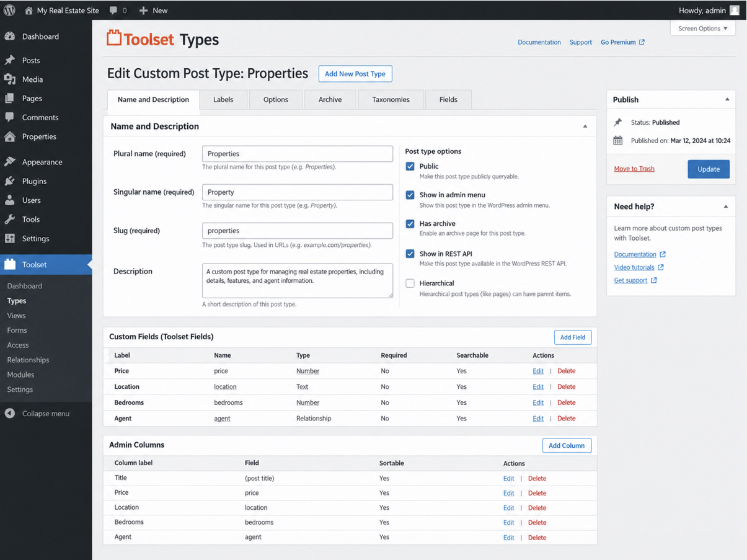Image resolution: width=747 pixels, height=560 pixels.
Task: Click the Add New Post Type button
Action: click(x=355, y=74)
